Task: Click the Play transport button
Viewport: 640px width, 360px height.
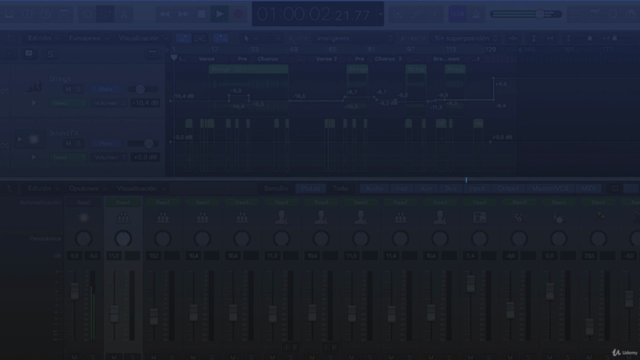Action: coord(220,14)
